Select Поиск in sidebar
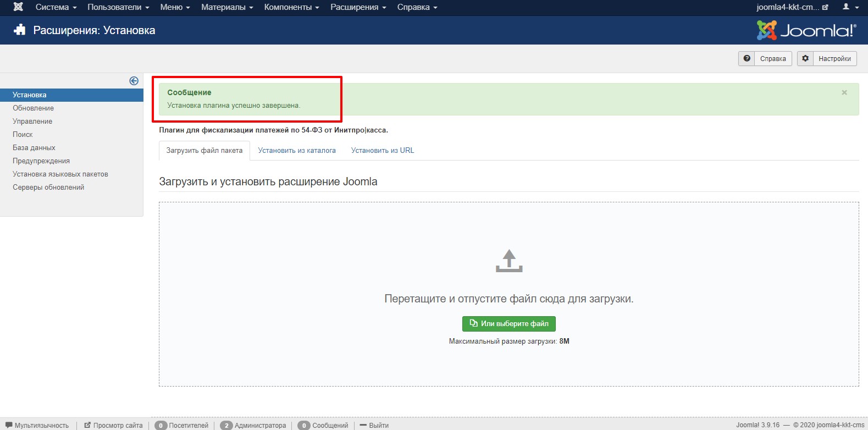 coord(23,135)
